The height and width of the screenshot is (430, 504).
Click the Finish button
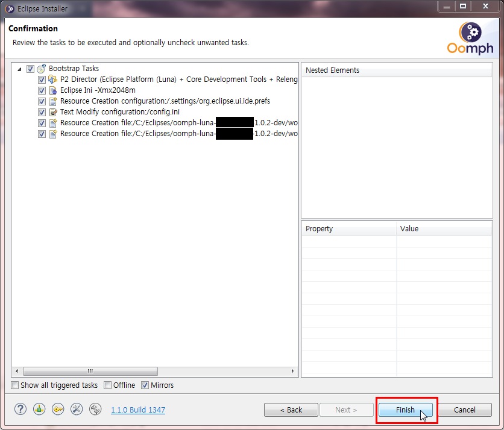pyautogui.click(x=405, y=410)
